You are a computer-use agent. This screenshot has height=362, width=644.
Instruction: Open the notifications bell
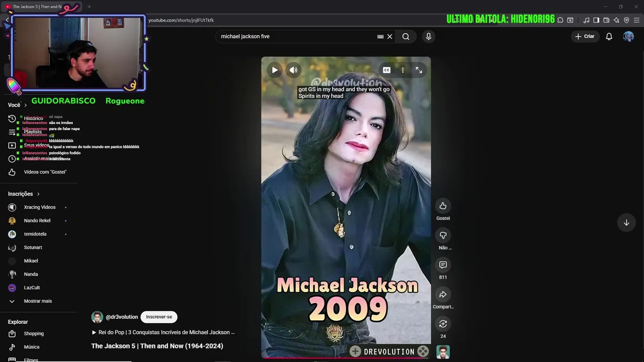pyautogui.click(x=609, y=36)
